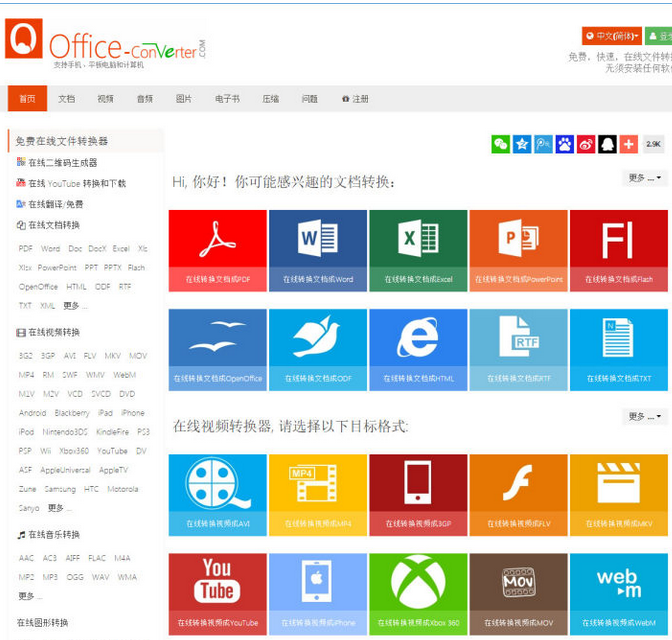
Task: Open the HTML conversion tile
Action: click(418, 350)
